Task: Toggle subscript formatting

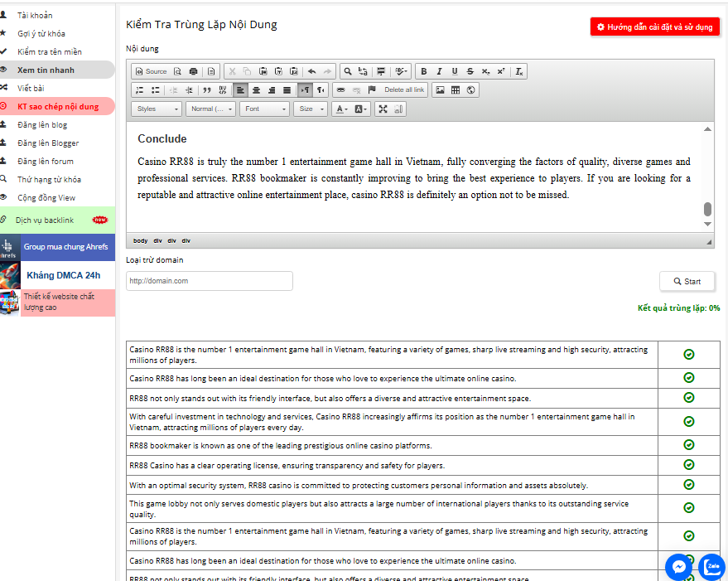Action: (x=485, y=71)
